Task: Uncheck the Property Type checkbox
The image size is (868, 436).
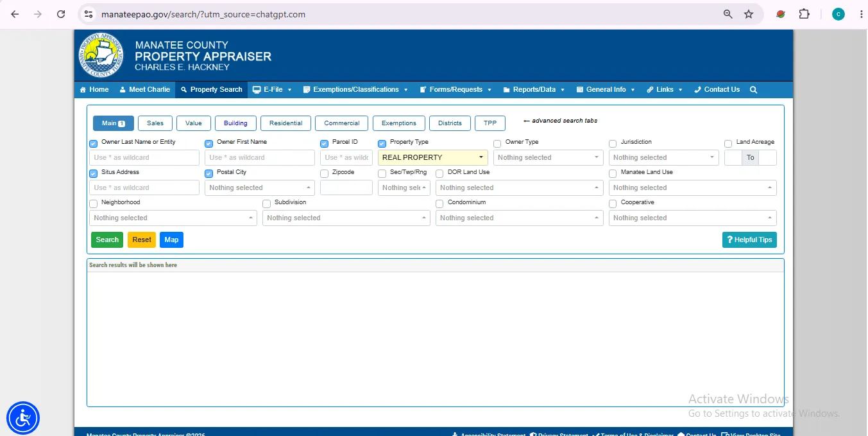Action: coord(382,144)
